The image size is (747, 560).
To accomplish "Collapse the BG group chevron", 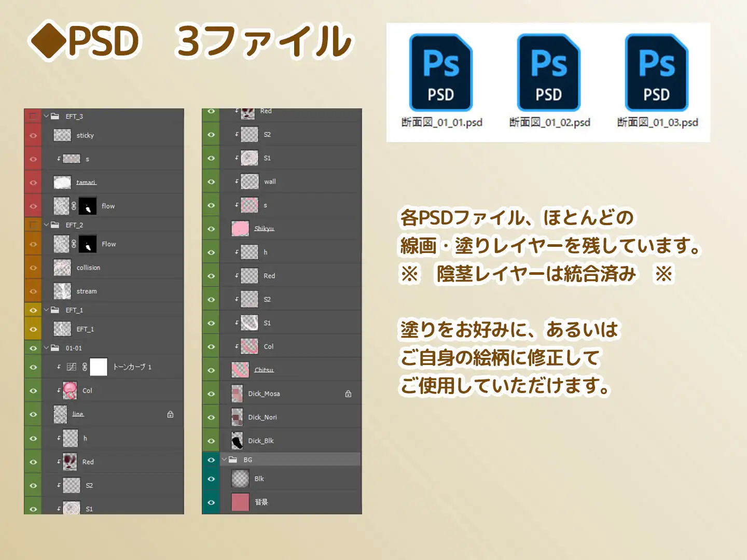I will coord(224,459).
